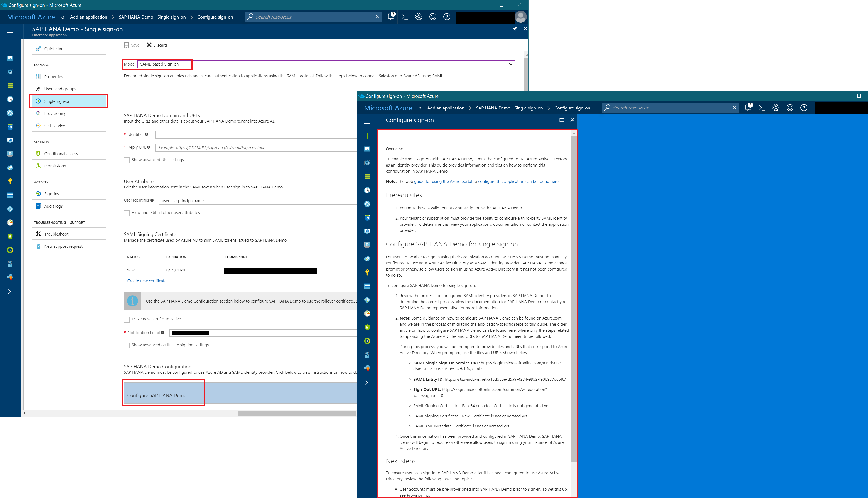Enable Show advanced URL settings
This screenshot has width=868, height=498.
click(127, 160)
